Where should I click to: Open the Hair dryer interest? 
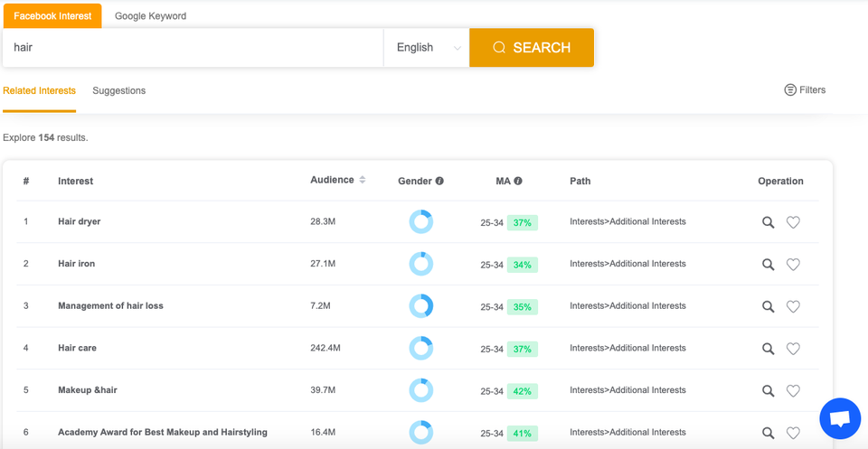pyautogui.click(x=80, y=221)
